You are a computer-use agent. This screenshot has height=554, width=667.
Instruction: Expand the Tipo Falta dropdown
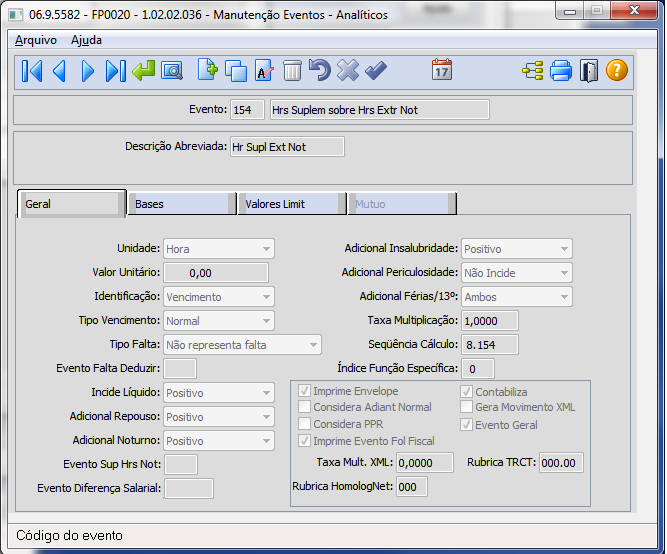click(x=313, y=345)
